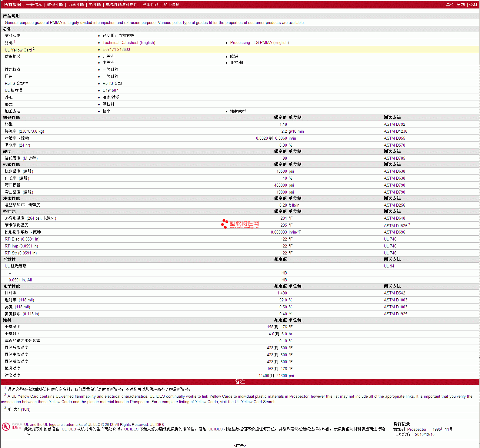480x448 pixels.
Task: Go to the 加工信息 tab
Action: [171, 5]
